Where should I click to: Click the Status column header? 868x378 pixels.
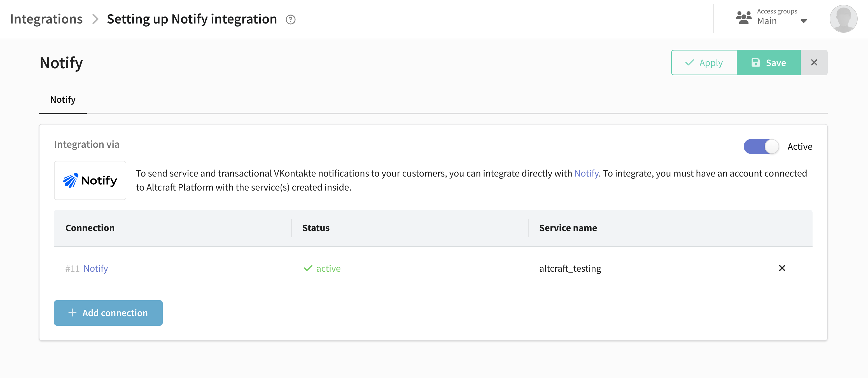pyautogui.click(x=316, y=228)
